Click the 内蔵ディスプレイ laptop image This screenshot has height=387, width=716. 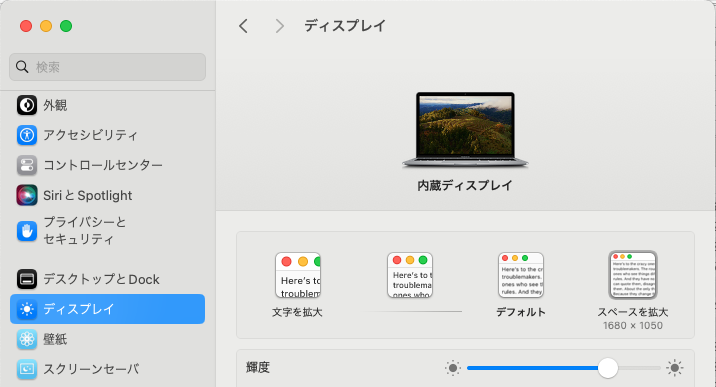tap(465, 130)
